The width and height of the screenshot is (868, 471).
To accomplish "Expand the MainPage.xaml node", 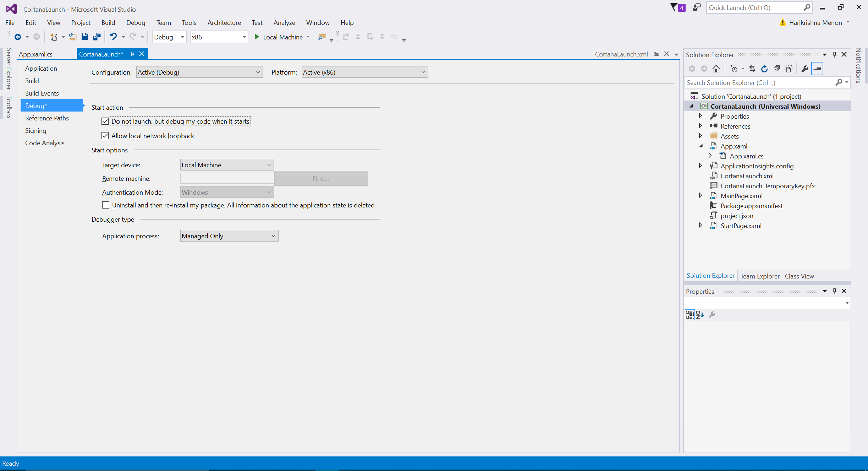I will coord(701,195).
